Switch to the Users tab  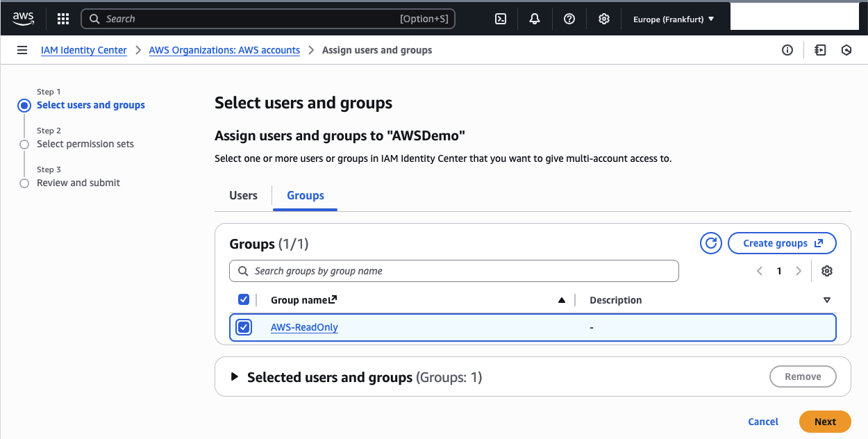tap(242, 195)
